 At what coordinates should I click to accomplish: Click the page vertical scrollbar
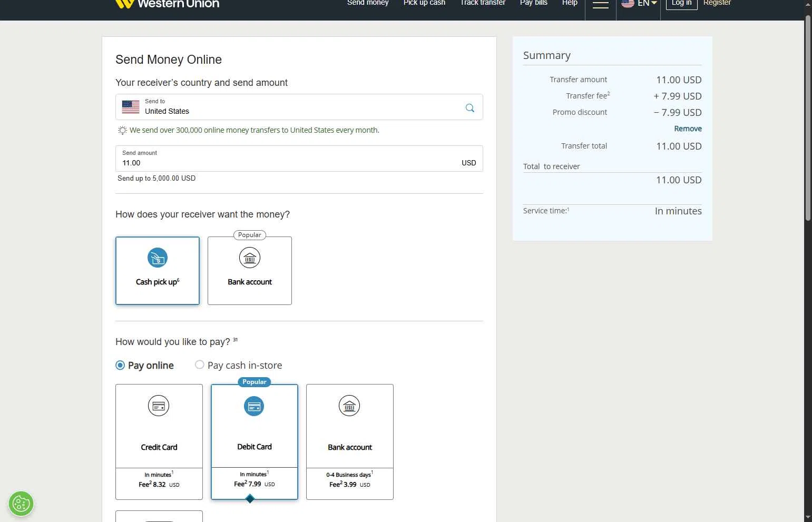click(808, 119)
